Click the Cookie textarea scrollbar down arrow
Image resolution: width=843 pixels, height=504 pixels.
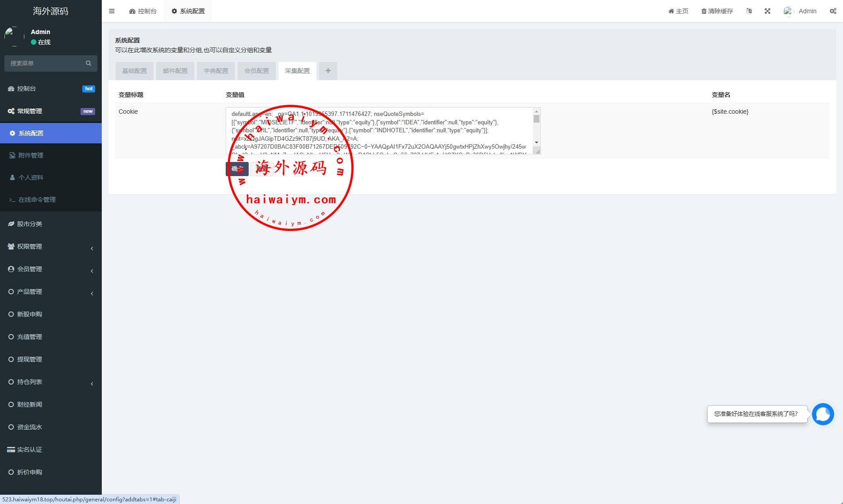pos(536,142)
